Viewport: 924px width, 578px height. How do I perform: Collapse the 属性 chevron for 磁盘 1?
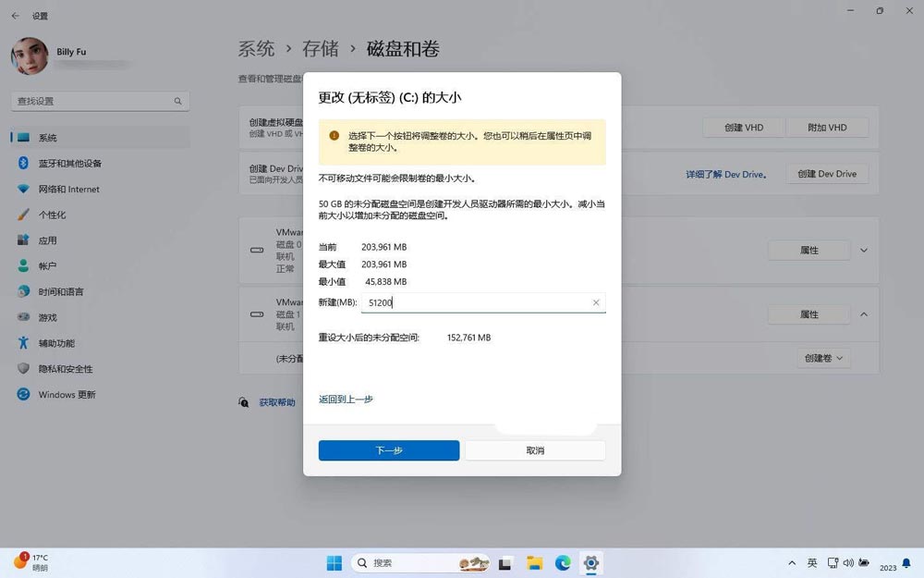[863, 314]
